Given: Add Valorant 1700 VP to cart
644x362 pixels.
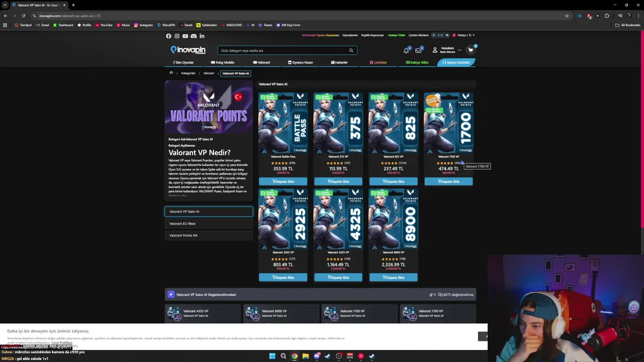Looking at the screenshot, I should (x=448, y=182).
